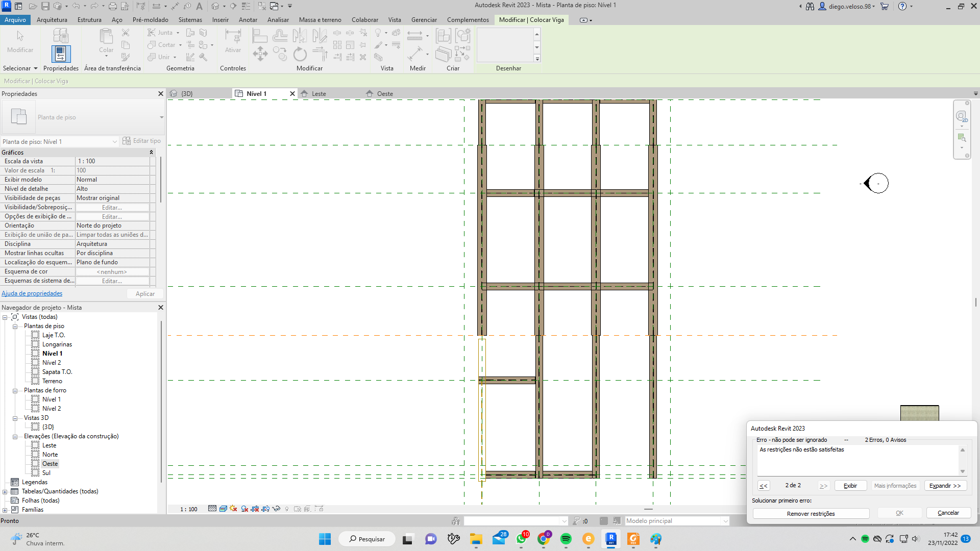Toggle Visual Style icon in view bar
The width and height of the screenshot is (980, 551).
click(223, 509)
